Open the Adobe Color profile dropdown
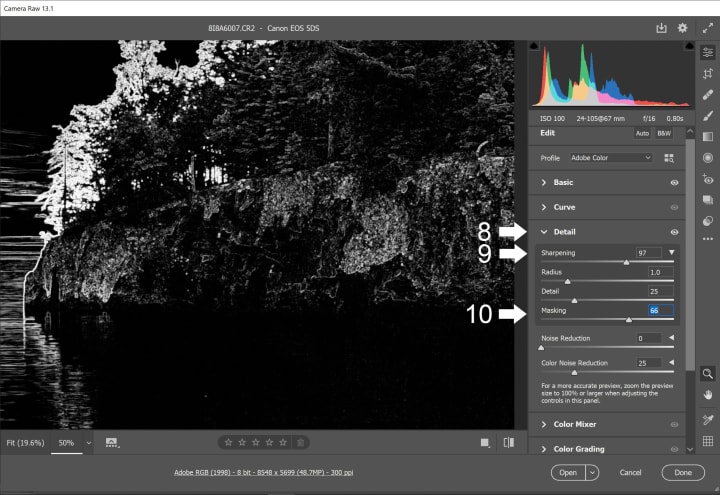The image size is (720, 495). 610,158
